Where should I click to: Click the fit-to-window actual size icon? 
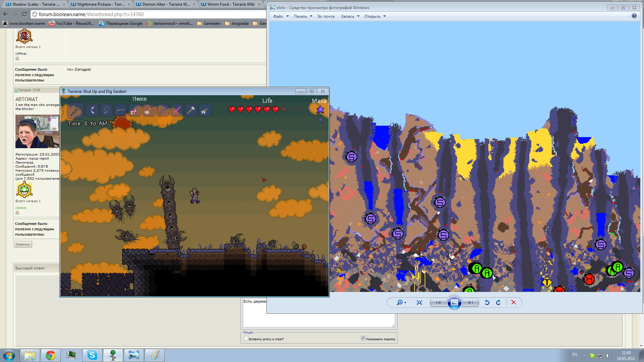coord(419,303)
